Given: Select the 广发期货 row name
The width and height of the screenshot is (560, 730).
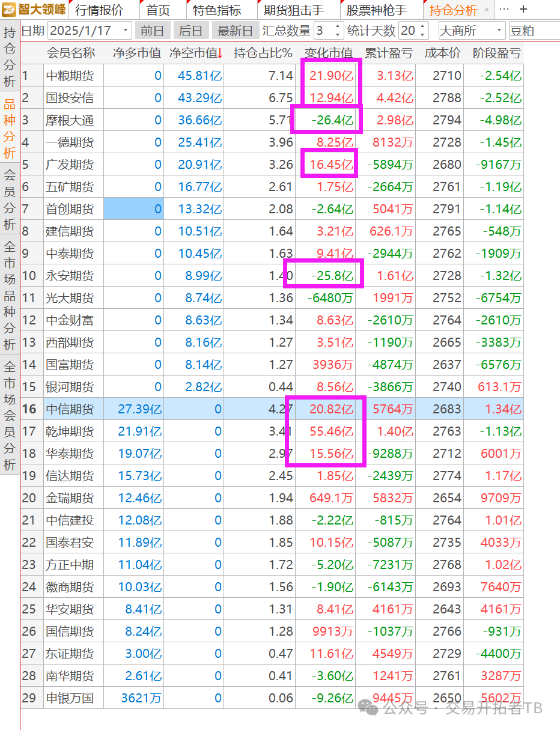Looking at the screenshot, I should click(70, 165).
